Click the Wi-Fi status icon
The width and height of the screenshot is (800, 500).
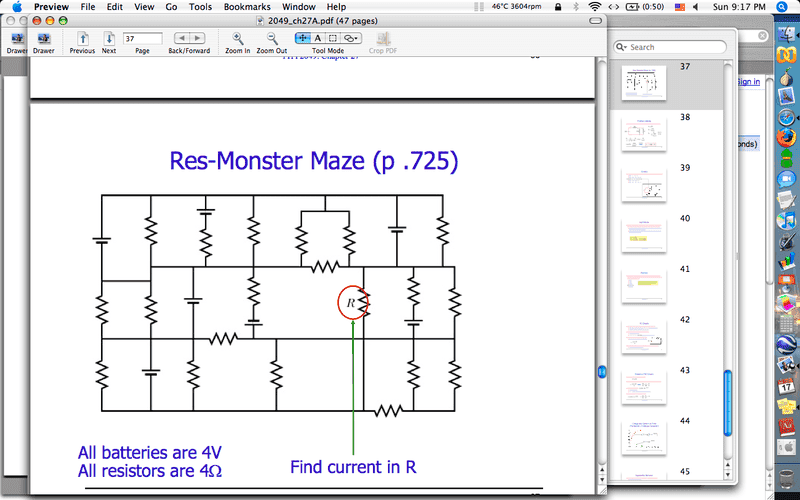(594, 7)
